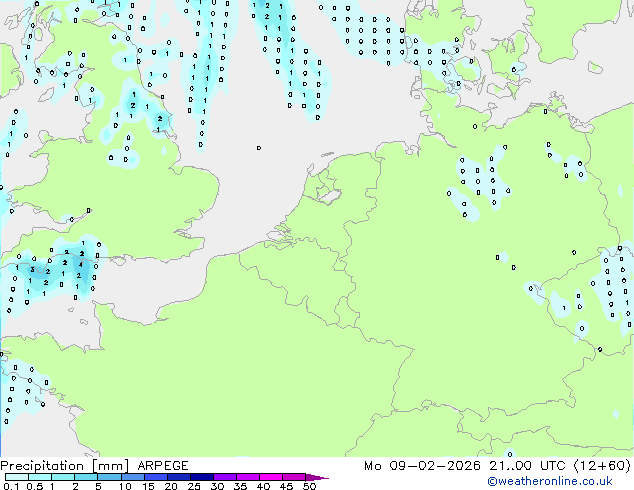Click the '(12+60)' forecast offset text
This screenshot has width=634, height=490.
[602, 466]
